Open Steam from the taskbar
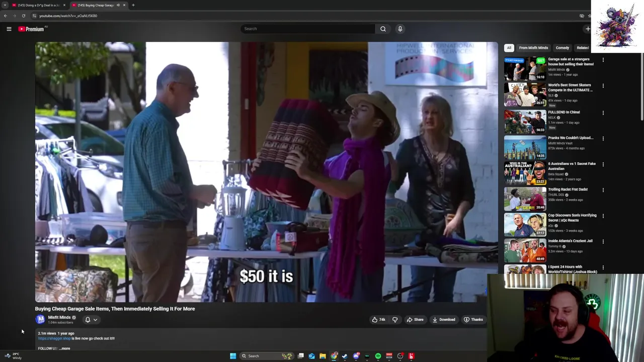 pos(345,356)
